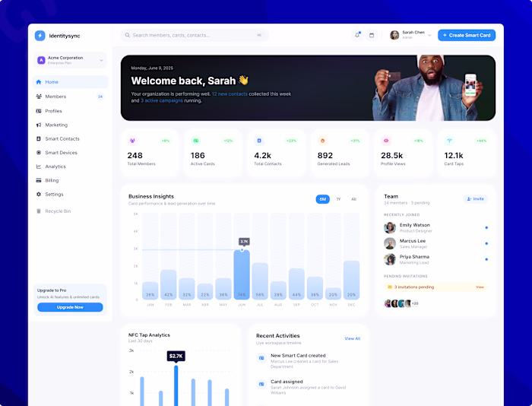Image resolution: width=532 pixels, height=406 pixels.
Task: Click View on 3 invitations pending
Action: pos(480,287)
